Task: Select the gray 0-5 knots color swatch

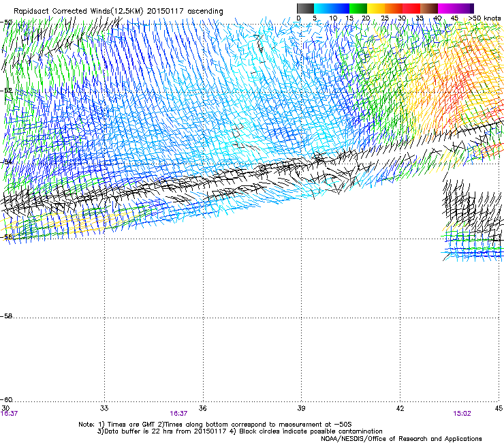Action: (305, 8)
